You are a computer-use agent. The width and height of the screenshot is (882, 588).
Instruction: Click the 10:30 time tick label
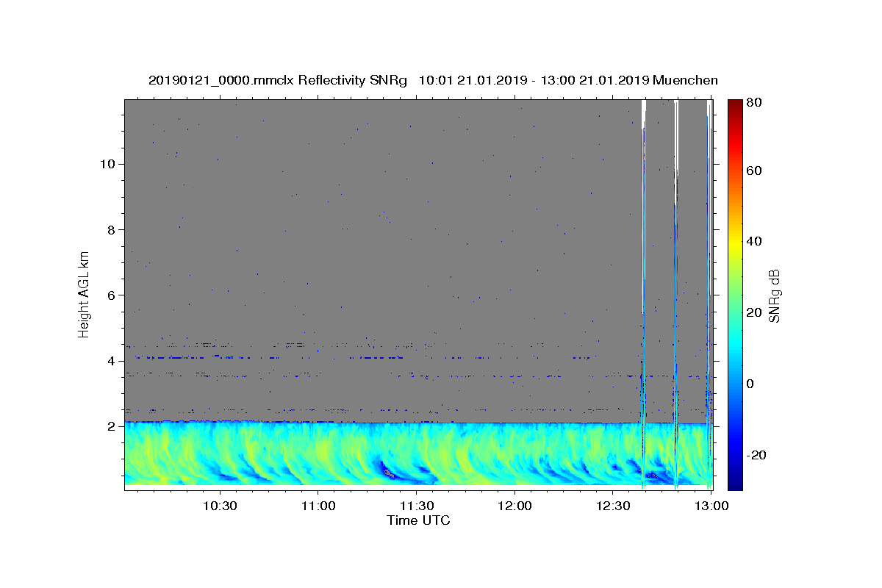tap(219, 506)
